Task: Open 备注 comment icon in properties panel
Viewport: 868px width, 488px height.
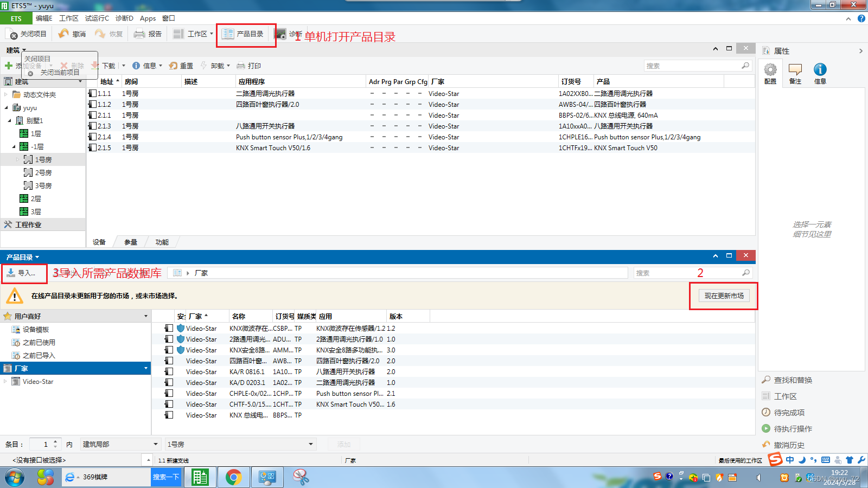Action: (x=795, y=69)
